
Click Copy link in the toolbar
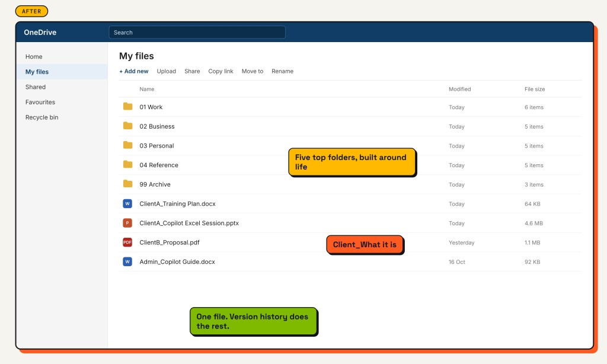(221, 71)
